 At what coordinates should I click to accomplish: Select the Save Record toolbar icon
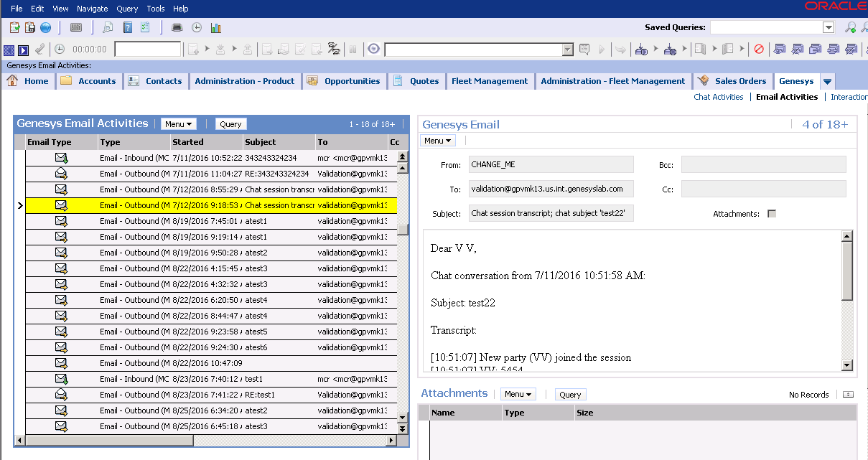pyautogui.click(x=29, y=27)
